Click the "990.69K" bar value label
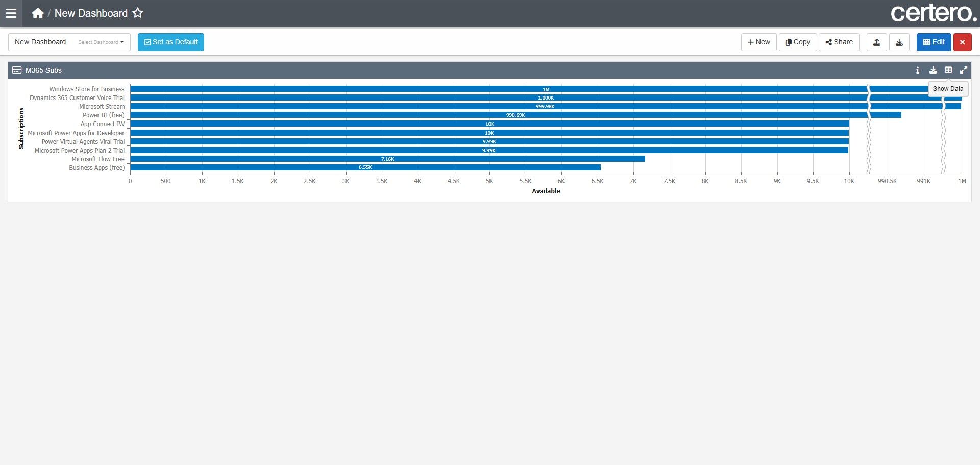This screenshot has height=465, width=980. 516,115
